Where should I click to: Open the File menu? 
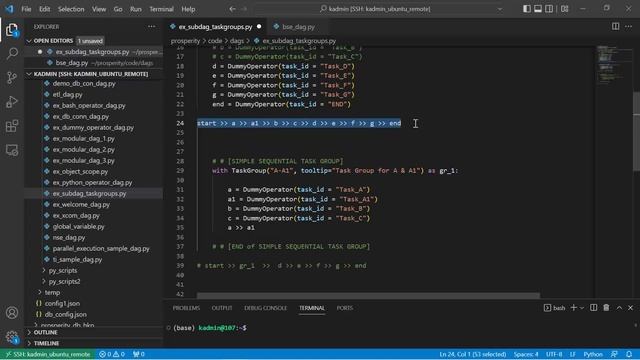coord(26,9)
